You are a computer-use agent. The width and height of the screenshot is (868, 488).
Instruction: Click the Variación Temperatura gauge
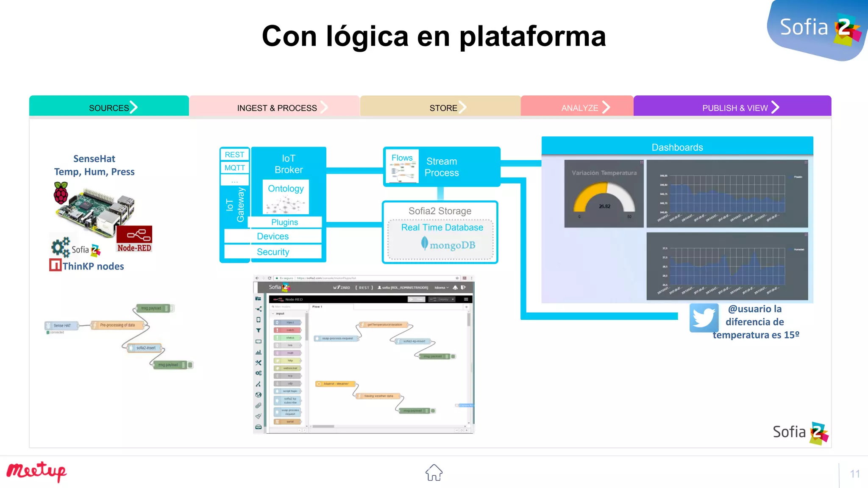(604, 194)
